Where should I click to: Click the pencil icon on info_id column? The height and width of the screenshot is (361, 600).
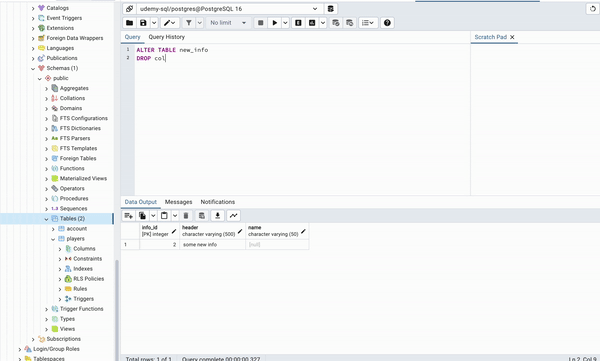174,231
